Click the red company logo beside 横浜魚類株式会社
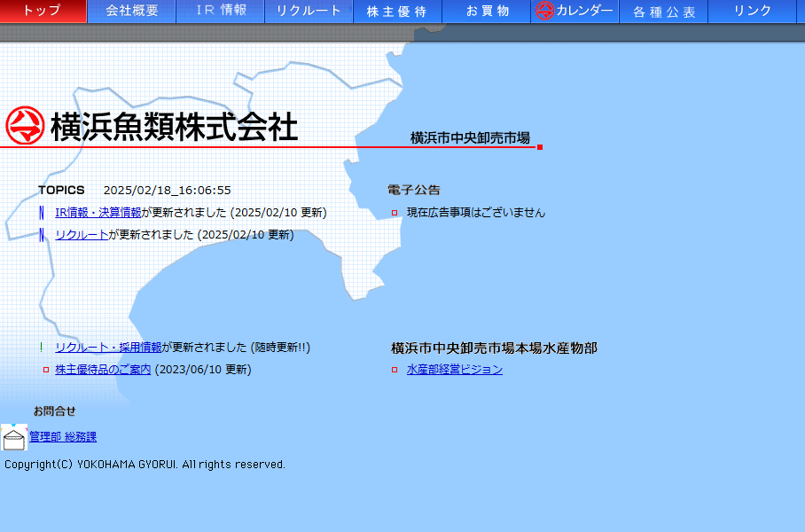Image resolution: width=805 pixels, height=532 pixels. 25,126
